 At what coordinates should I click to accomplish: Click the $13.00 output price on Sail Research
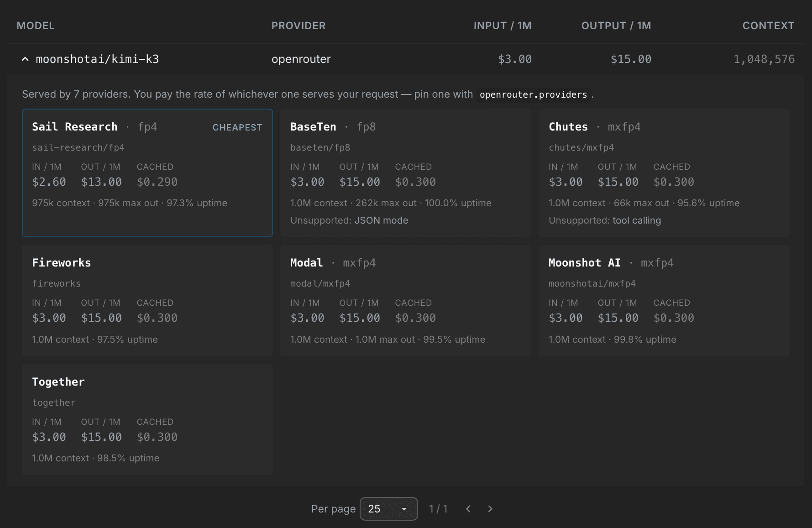pos(101,182)
